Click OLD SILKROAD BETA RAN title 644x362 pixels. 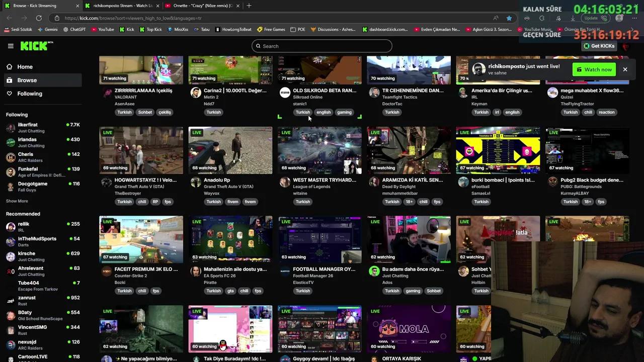(325, 90)
